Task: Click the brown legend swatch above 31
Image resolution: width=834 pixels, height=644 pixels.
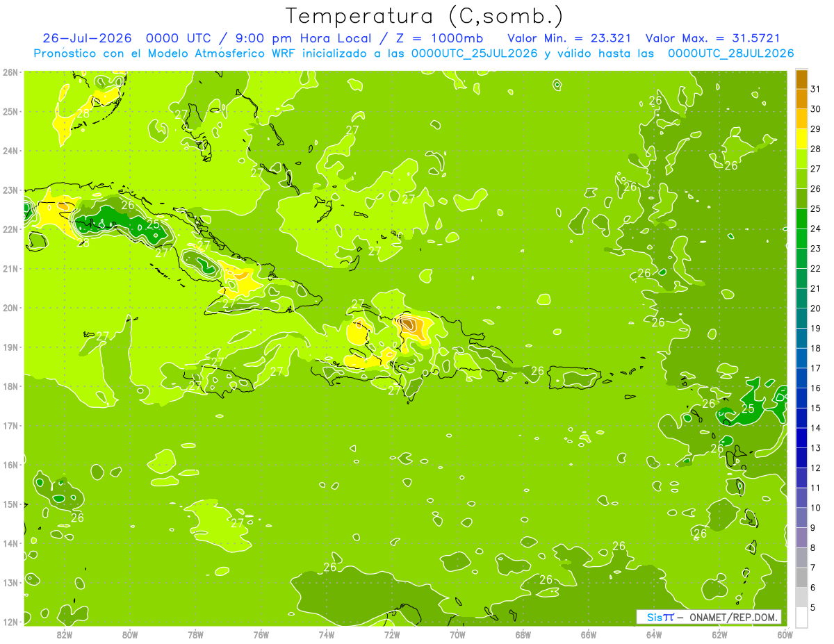Action: [x=801, y=79]
